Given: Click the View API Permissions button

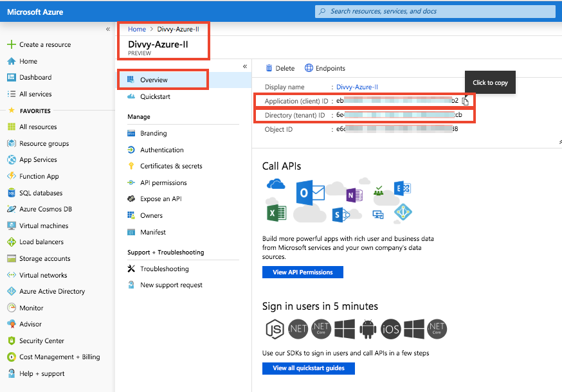Looking at the screenshot, I should click(x=302, y=272).
